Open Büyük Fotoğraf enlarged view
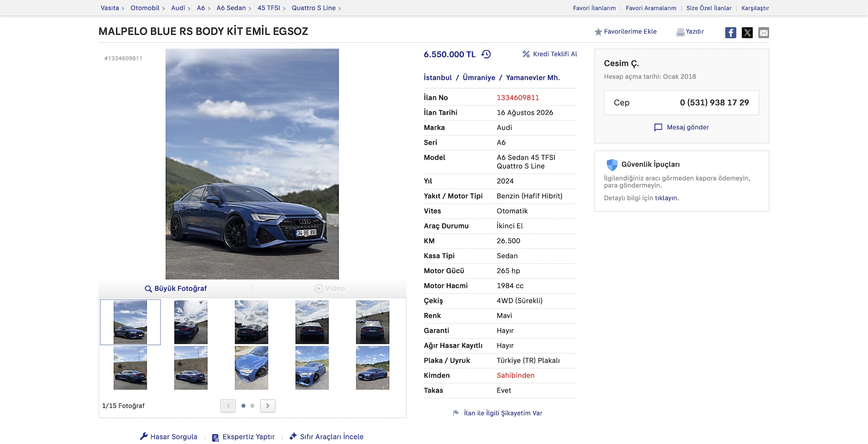The image size is (868, 444). pos(176,289)
